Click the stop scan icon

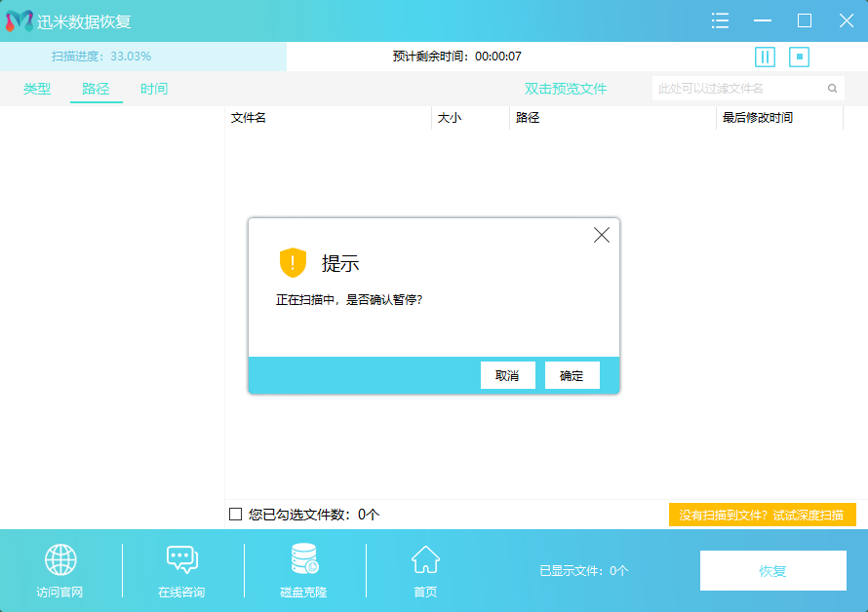pos(800,57)
